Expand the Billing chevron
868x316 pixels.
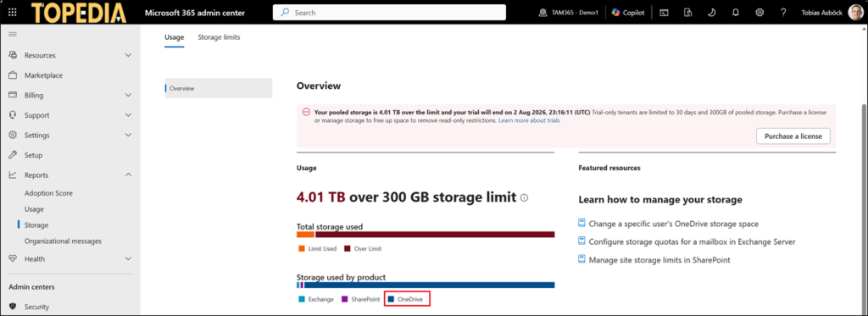tap(129, 95)
